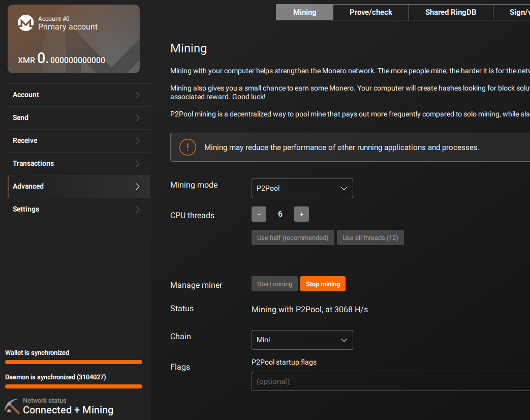Open the Mining mode dropdown
Viewport: 530px width, 420px height.
pos(302,188)
